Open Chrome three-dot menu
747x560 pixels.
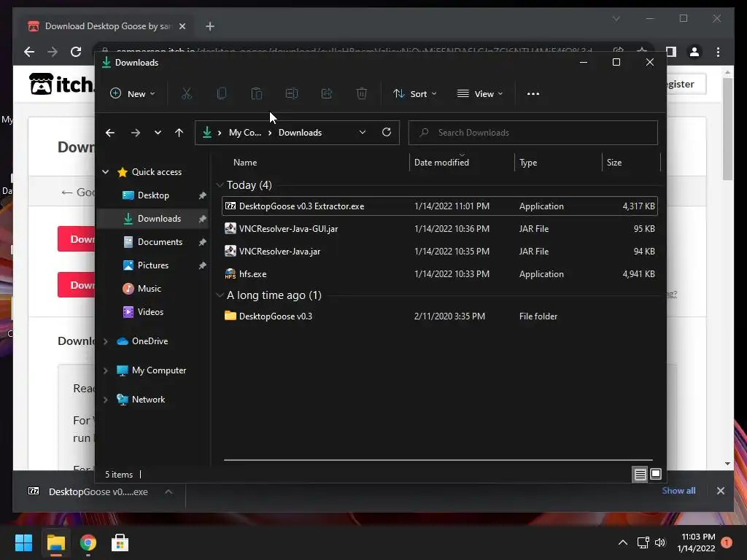(x=718, y=52)
